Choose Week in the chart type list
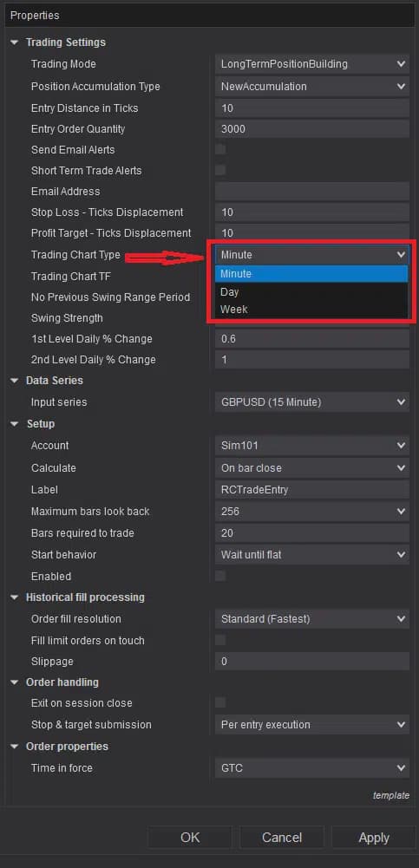This screenshot has height=868, width=419. pos(311,310)
